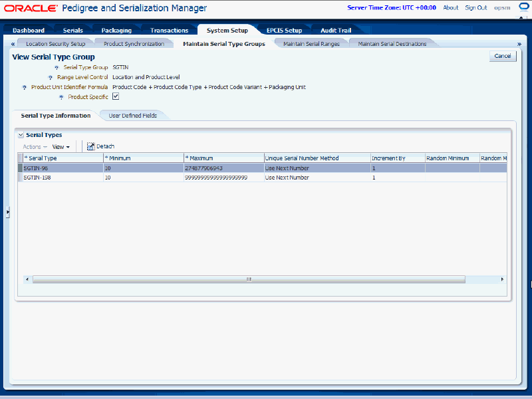Open Location Security Setup subtab

click(56, 44)
